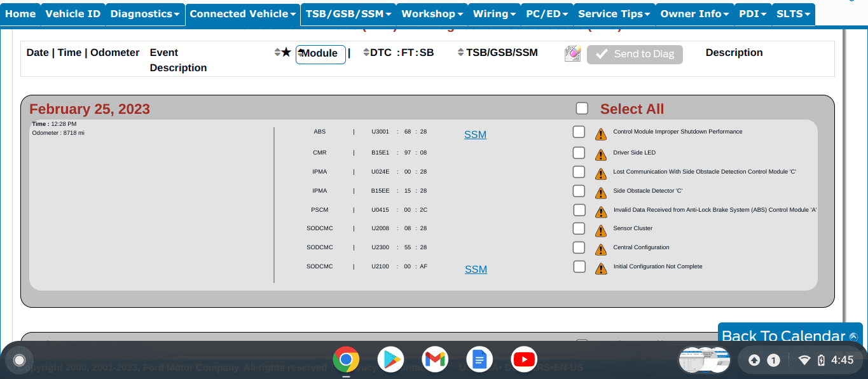The height and width of the screenshot is (379, 868).
Task: Sort the table by Module column
Action: [320, 54]
